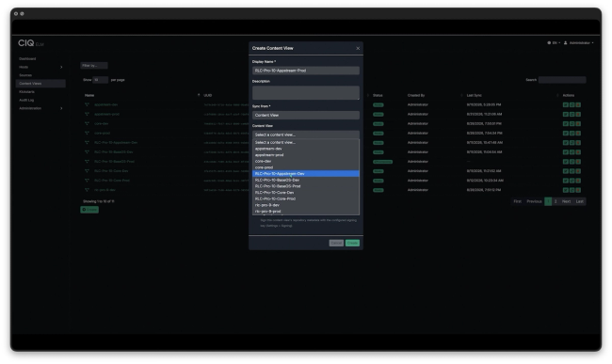
Task: Click the first green action icon in core-prod row
Action: [566, 134]
